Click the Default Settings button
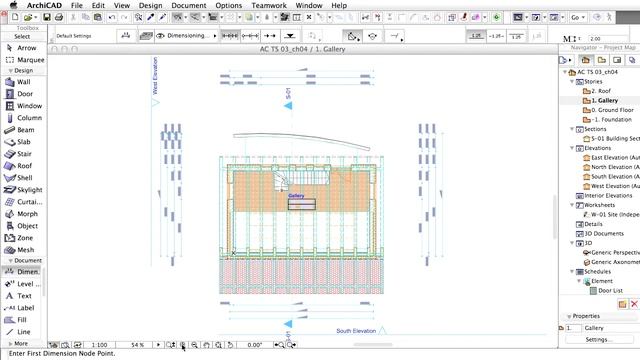640x360 pixels. [x=74, y=36]
